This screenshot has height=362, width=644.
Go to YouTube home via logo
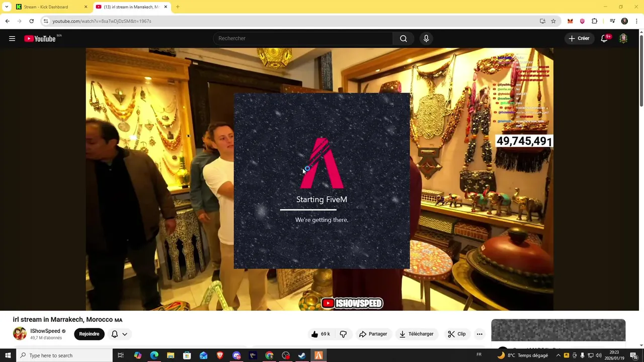coord(40,39)
